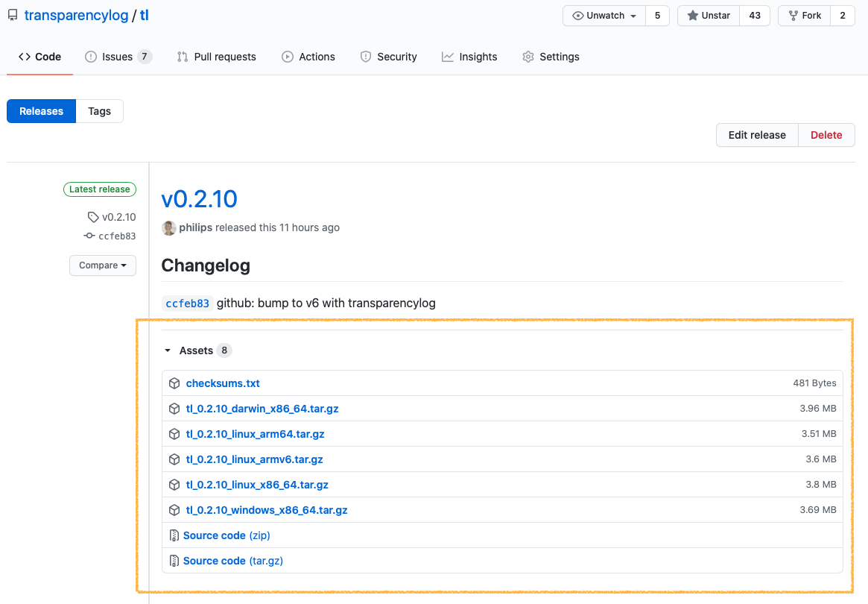
Task: Open the tl repository name link
Action: (x=145, y=15)
